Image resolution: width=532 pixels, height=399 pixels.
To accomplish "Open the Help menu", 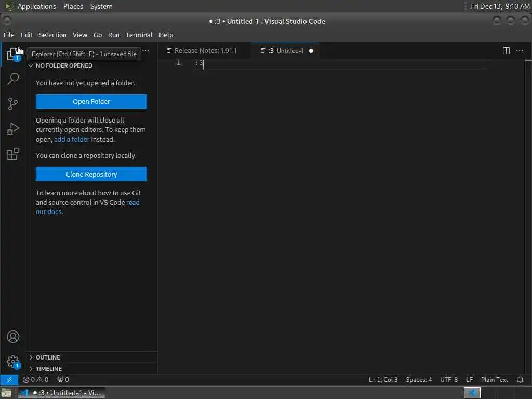I will coord(166,35).
